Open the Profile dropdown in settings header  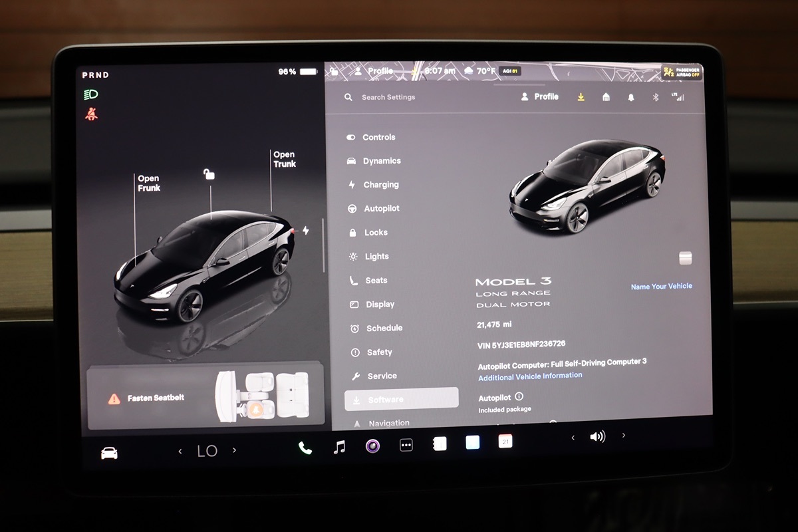(539, 96)
